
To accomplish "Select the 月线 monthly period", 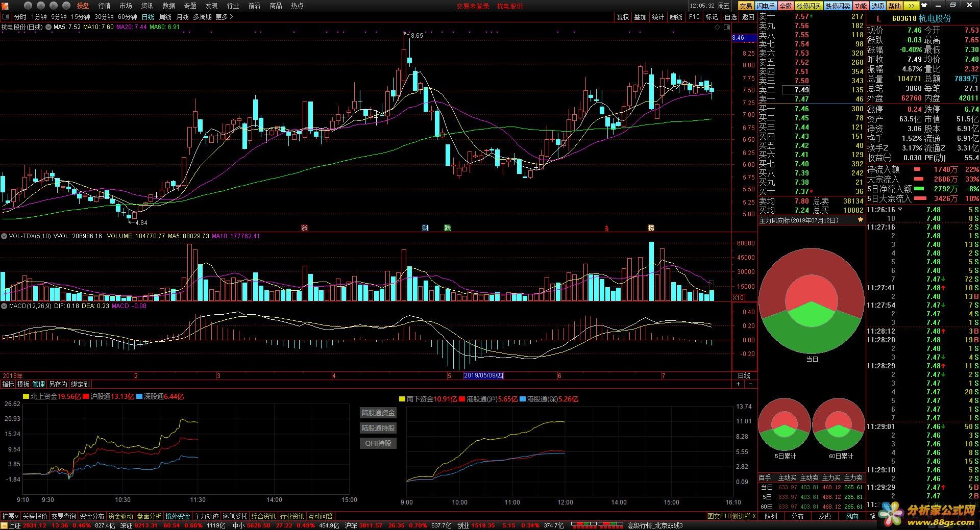I will click(x=183, y=17).
